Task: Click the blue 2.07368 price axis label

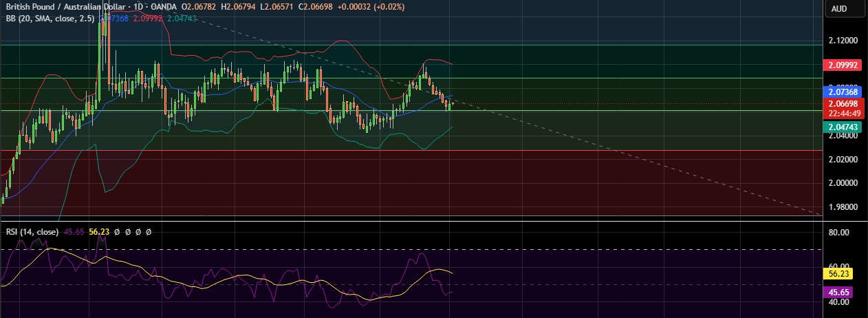Action: 842,92
